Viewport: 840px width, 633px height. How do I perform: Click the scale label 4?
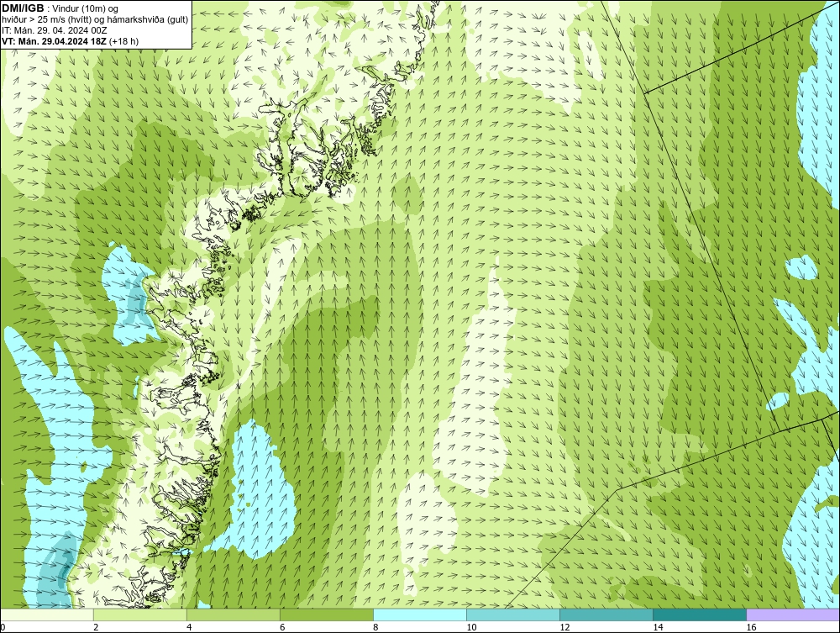(x=189, y=627)
